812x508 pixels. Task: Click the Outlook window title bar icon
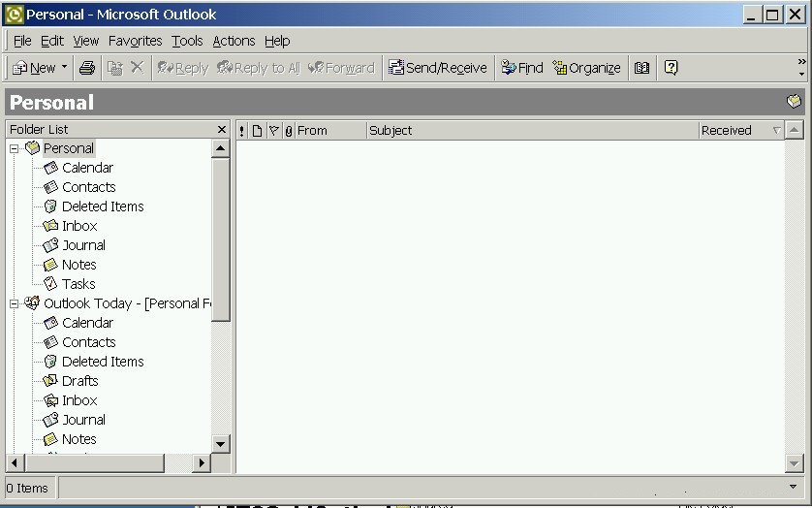(x=14, y=15)
